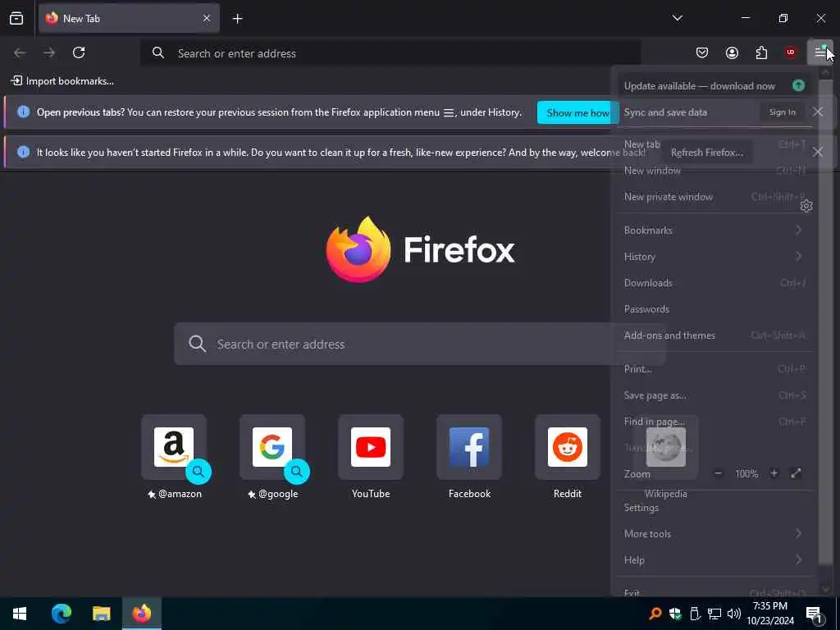Click the Save to Pocket icon
Viewport: 840px width, 630px height.
[702, 52]
